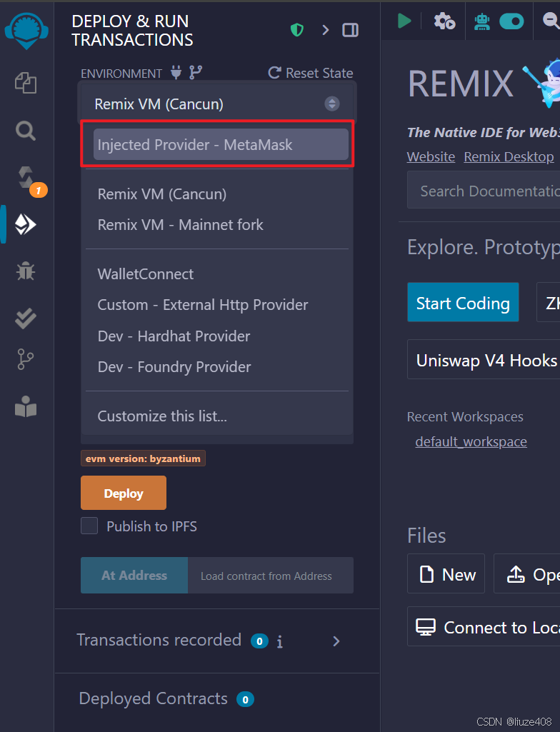Open the Debugger bug icon
Viewport: 560px width, 732px height.
pyautogui.click(x=26, y=271)
